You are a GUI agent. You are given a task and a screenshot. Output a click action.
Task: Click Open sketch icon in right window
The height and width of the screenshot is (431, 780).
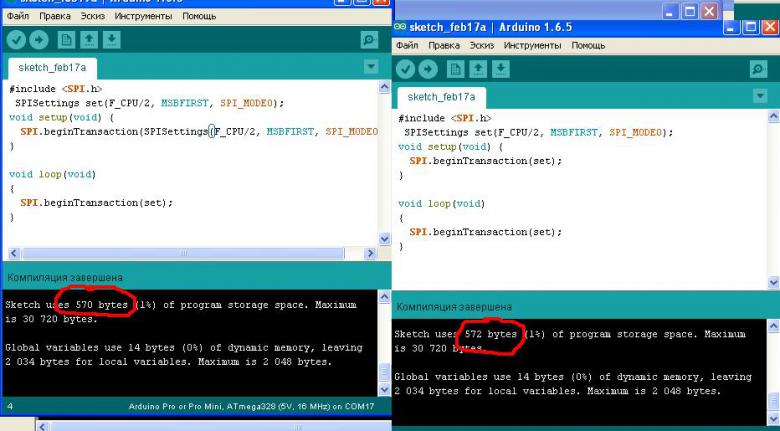point(478,69)
